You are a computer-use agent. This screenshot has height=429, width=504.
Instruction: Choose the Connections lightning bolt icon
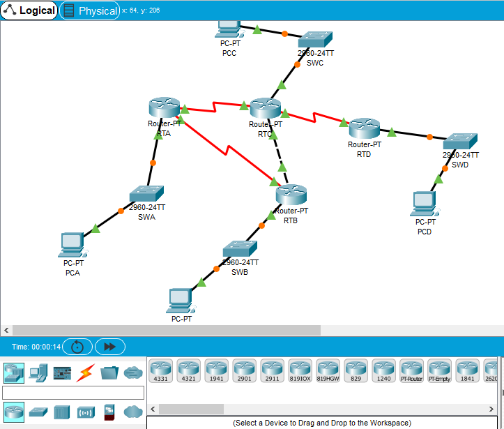(x=86, y=372)
